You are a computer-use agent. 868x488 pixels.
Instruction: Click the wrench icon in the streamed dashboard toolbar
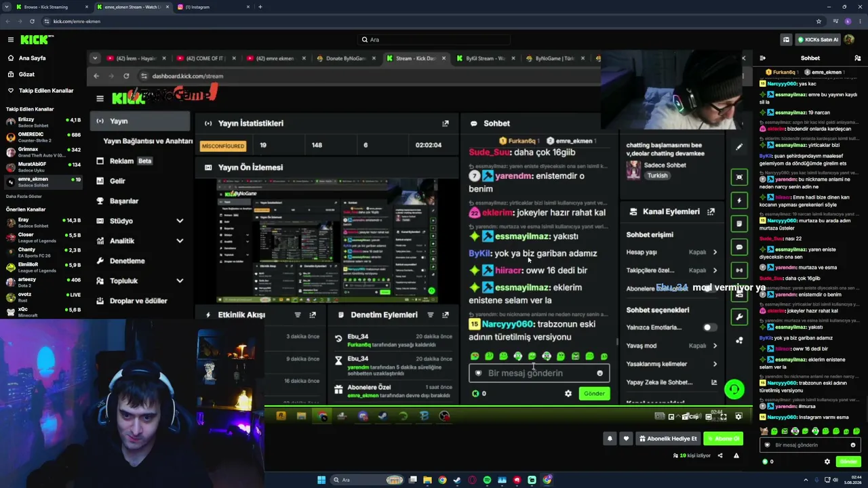739,317
